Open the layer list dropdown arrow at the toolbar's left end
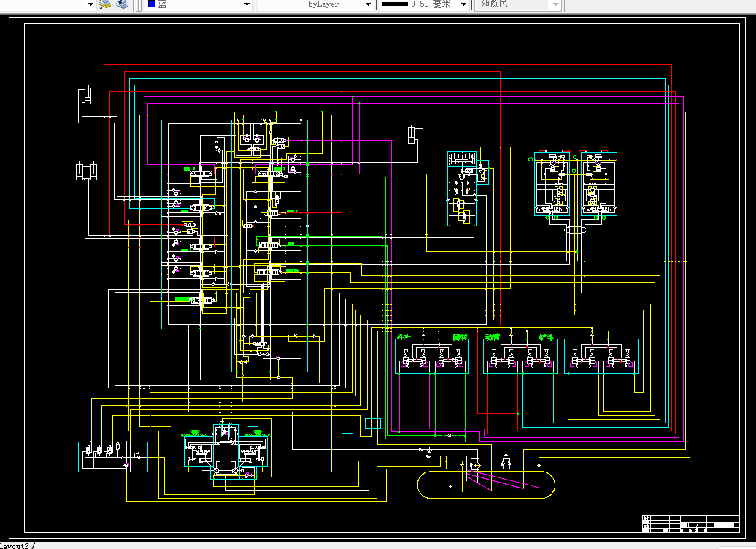Image resolution: width=756 pixels, height=549 pixels. (90, 4)
